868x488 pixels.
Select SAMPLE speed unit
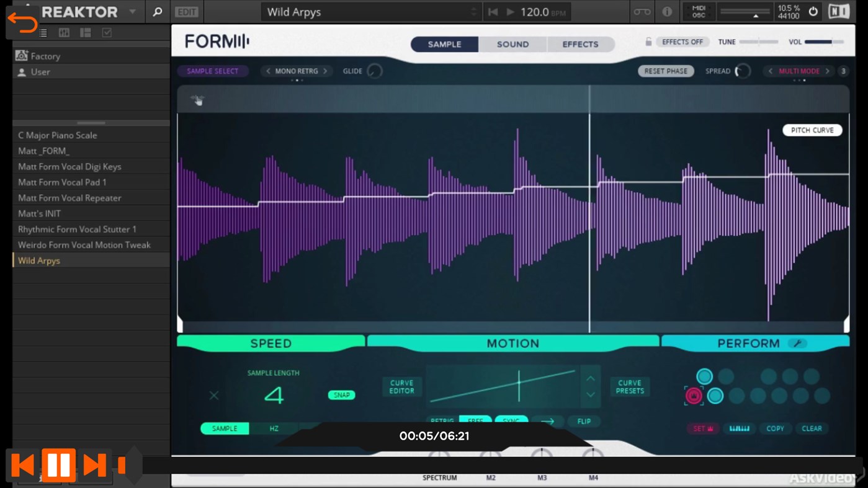pos(225,428)
